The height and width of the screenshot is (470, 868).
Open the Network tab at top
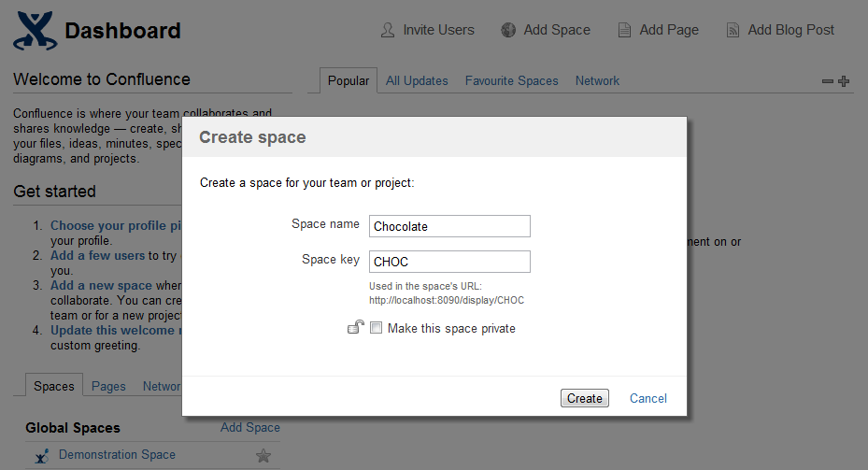coord(597,80)
